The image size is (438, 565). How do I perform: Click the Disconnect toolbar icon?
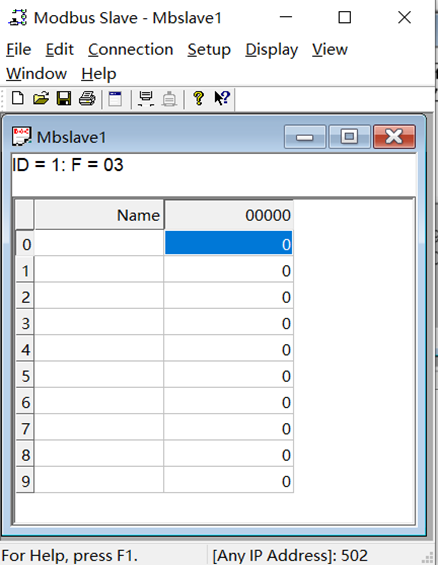(x=169, y=98)
